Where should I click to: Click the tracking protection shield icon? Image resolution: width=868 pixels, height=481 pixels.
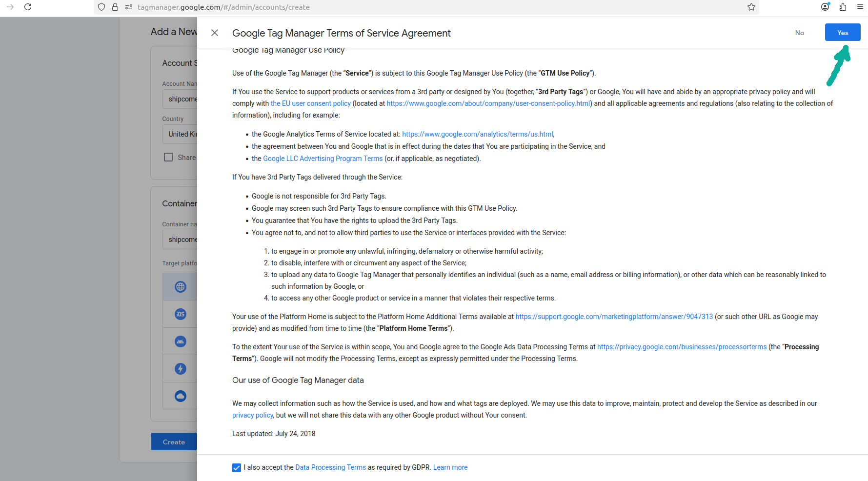[x=101, y=7]
